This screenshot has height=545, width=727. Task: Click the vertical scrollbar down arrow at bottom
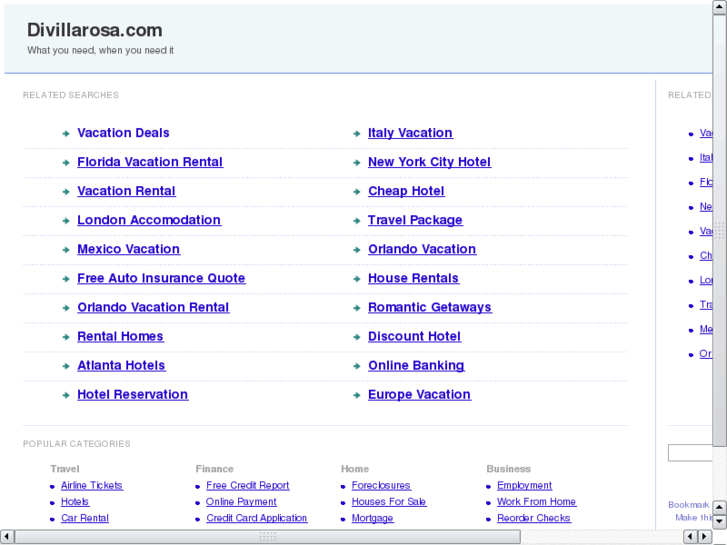(720, 522)
